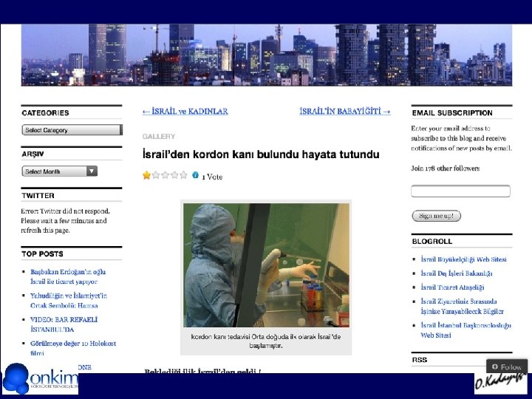Click the GALLERY label above the title

click(159, 137)
